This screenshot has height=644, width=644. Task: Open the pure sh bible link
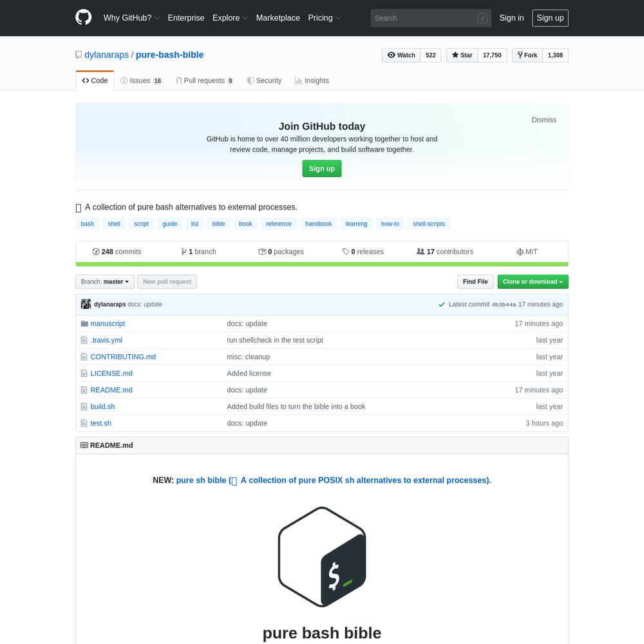coord(334,480)
